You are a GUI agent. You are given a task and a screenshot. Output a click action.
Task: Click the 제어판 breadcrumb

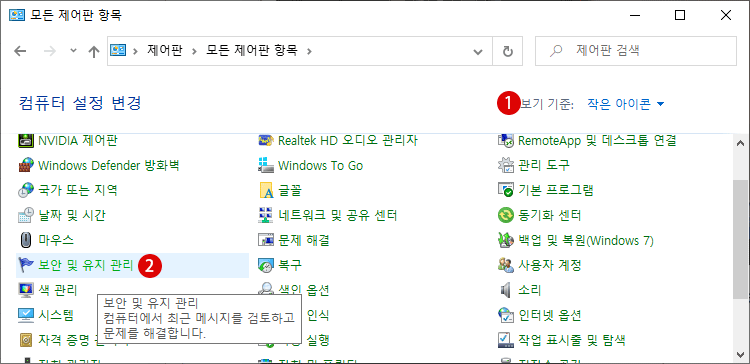pyautogui.click(x=164, y=50)
